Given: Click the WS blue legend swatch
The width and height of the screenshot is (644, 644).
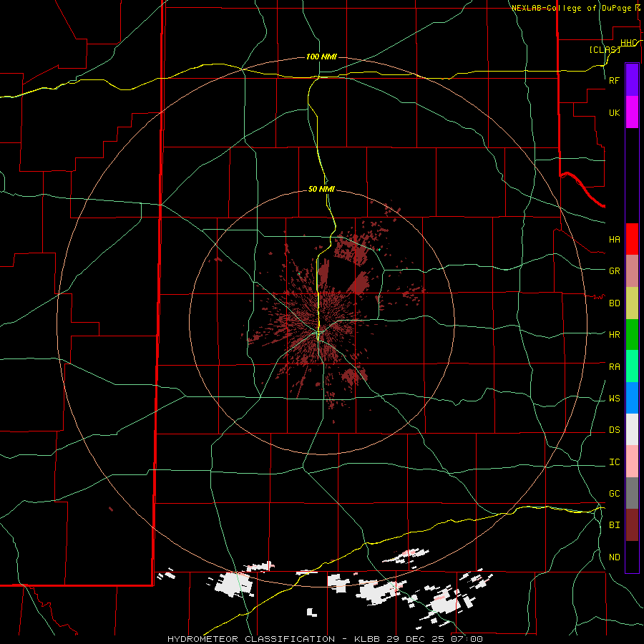Looking at the screenshot, I should pos(632,398).
